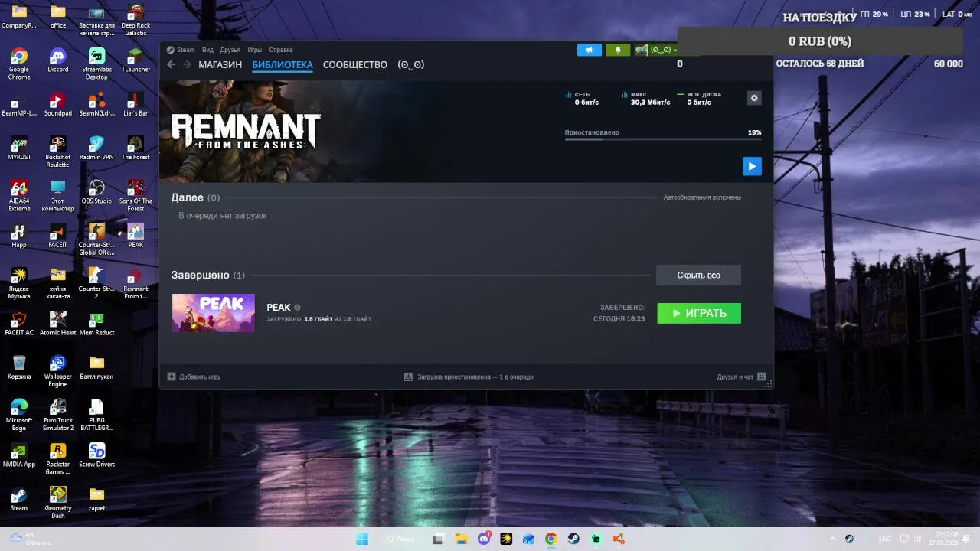The width and height of the screenshot is (980, 551).
Task: Open TLauncher desktop icon
Action: pyautogui.click(x=136, y=60)
